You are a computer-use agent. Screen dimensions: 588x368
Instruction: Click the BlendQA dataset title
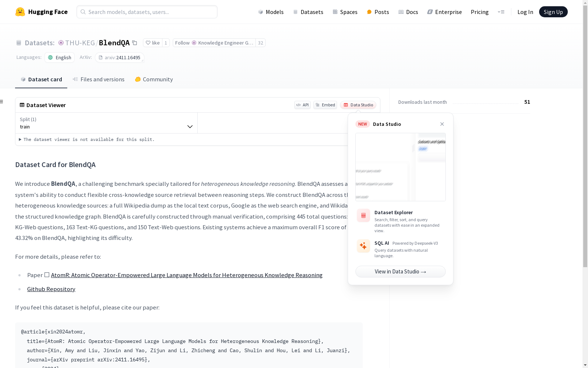pos(114,43)
